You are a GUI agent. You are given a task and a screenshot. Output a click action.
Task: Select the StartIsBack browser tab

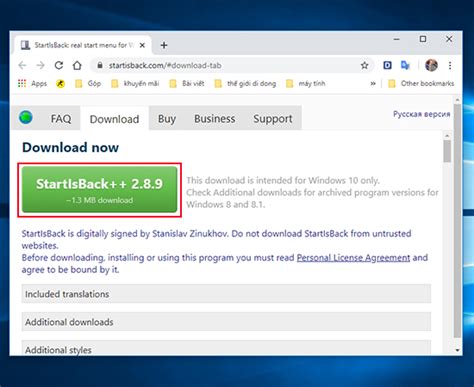(x=83, y=45)
